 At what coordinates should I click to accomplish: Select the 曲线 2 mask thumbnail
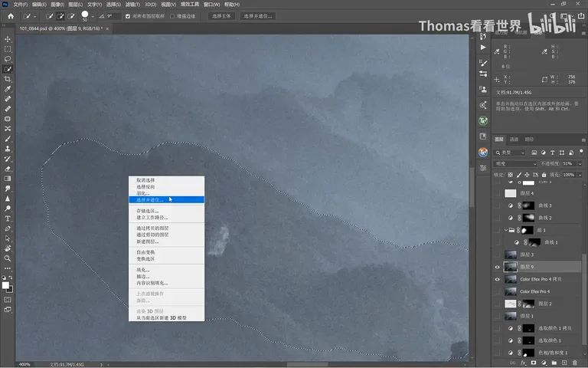click(x=528, y=218)
